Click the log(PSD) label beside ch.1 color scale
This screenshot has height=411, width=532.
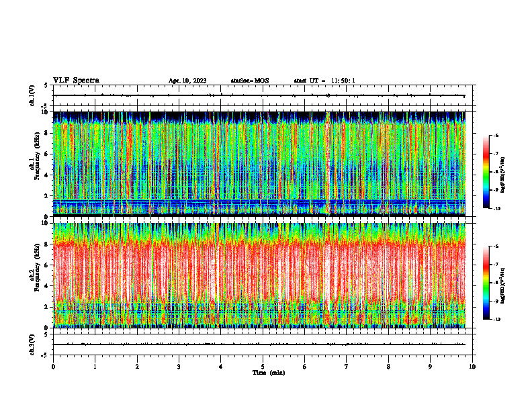(503, 175)
